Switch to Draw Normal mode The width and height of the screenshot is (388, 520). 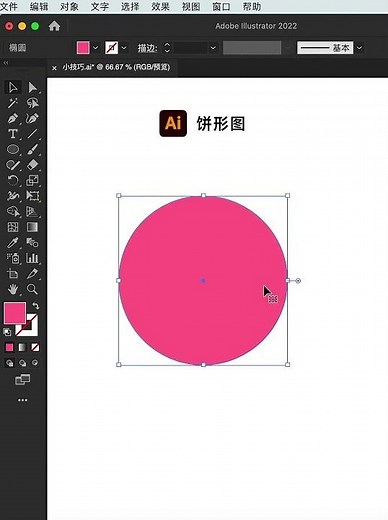10,363
